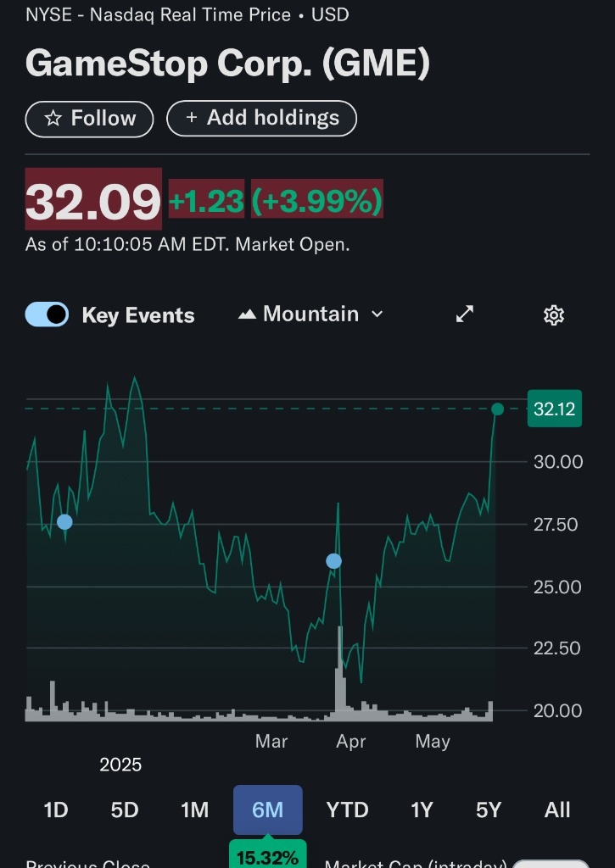This screenshot has width=615, height=868.
Task: Click the (+3.99%) percent change
Action: pos(317,199)
